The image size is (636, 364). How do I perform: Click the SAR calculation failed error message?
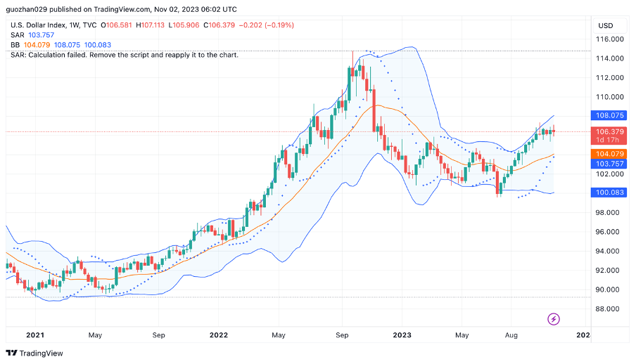tap(125, 55)
